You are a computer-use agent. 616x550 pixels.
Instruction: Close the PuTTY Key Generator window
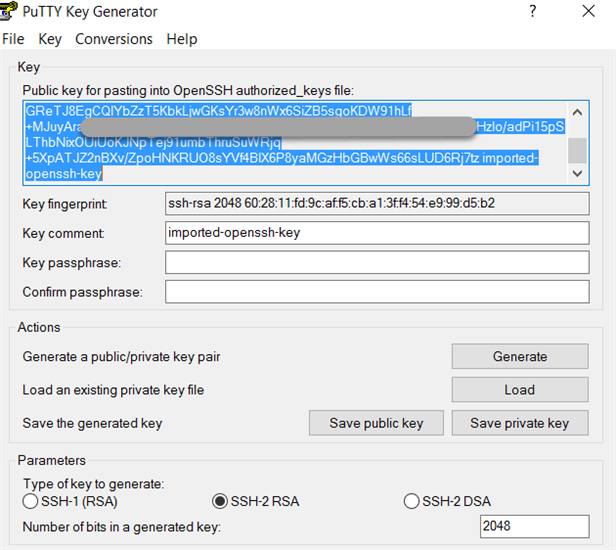click(x=588, y=11)
